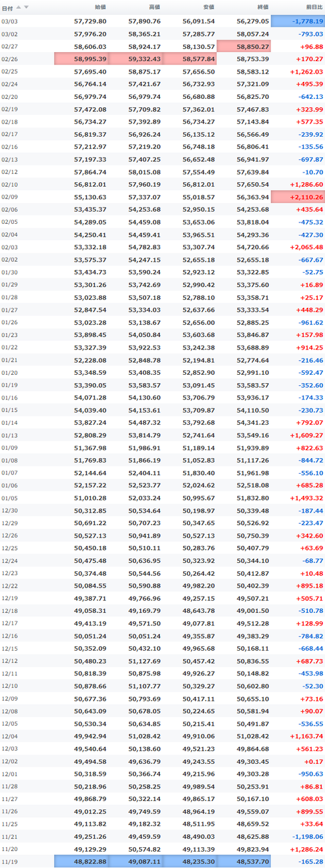Click the 高値 column header
The image size is (325, 868).
154,7
